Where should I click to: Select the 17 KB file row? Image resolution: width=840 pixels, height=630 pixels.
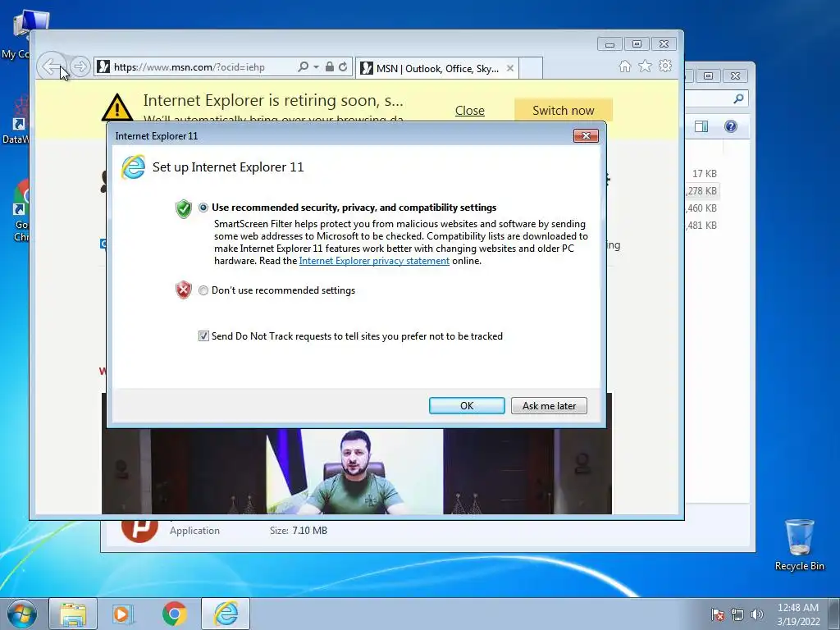click(704, 174)
